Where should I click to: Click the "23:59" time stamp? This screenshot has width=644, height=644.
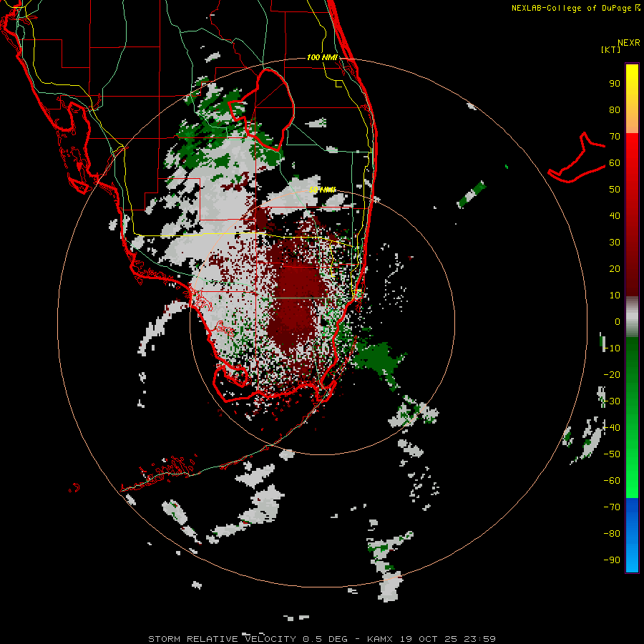click(x=479, y=639)
